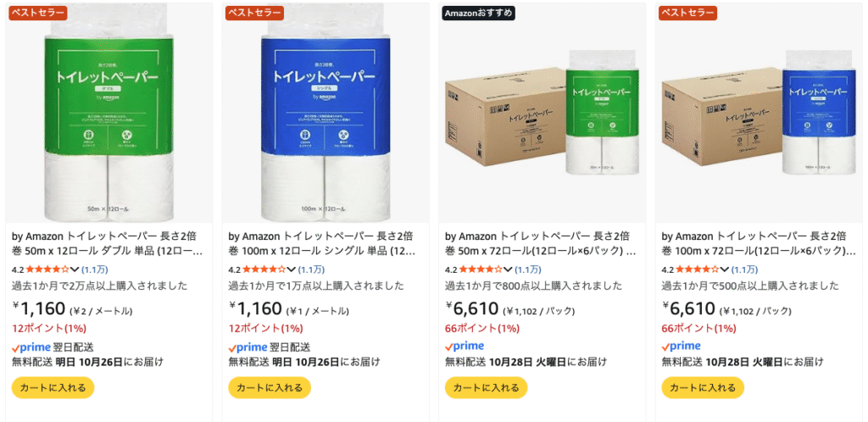
Task: Open the 100m x 72ロール product title link
Action: coord(759,243)
